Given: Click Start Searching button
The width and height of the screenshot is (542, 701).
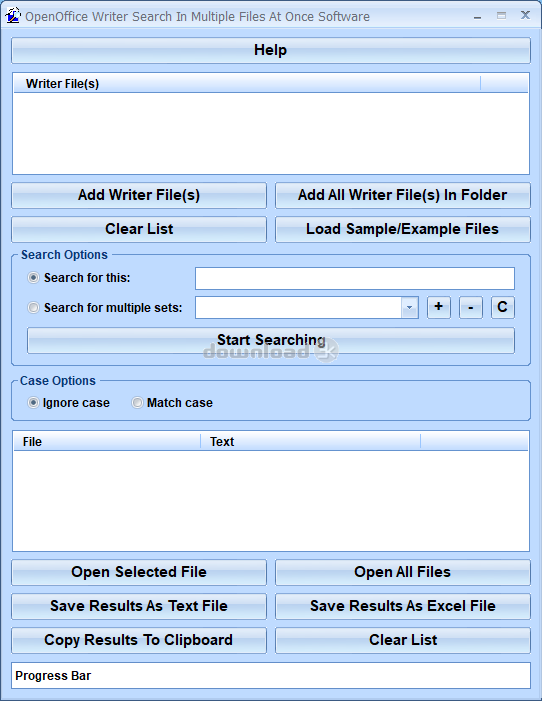Looking at the screenshot, I should 271,341.
